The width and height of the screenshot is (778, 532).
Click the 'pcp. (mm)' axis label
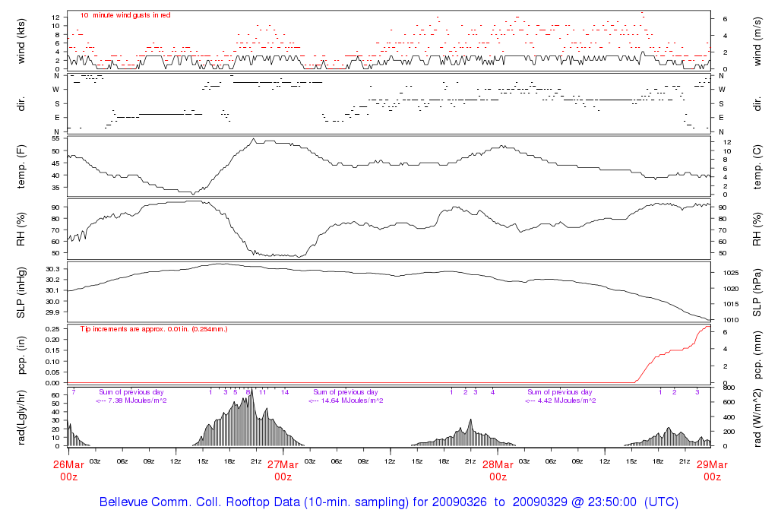pos(757,355)
